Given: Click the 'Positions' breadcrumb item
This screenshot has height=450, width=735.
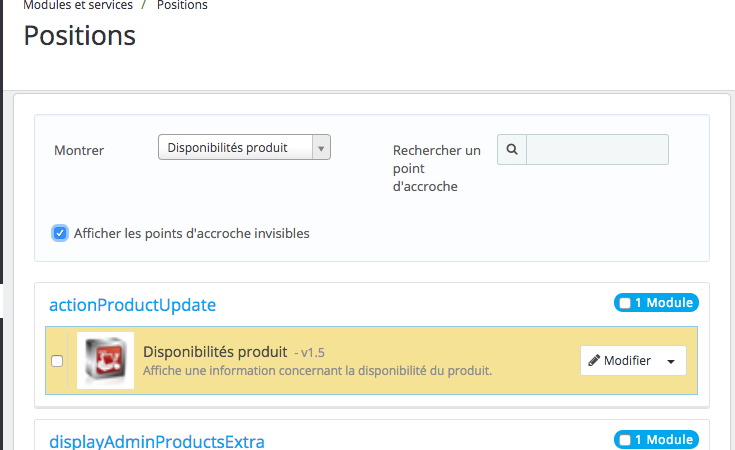Looking at the screenshot, I should (182, 6).
